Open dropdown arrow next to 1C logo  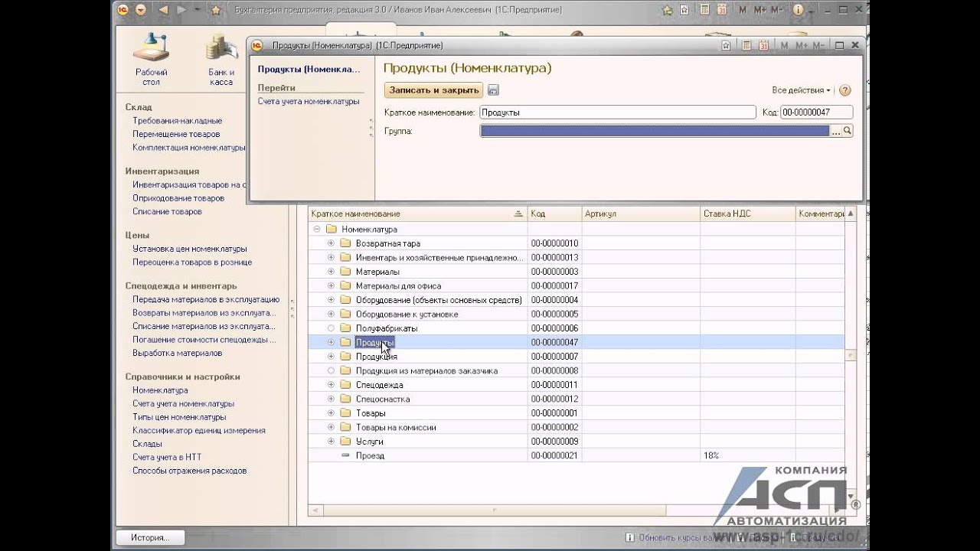[x=141, y=10]
